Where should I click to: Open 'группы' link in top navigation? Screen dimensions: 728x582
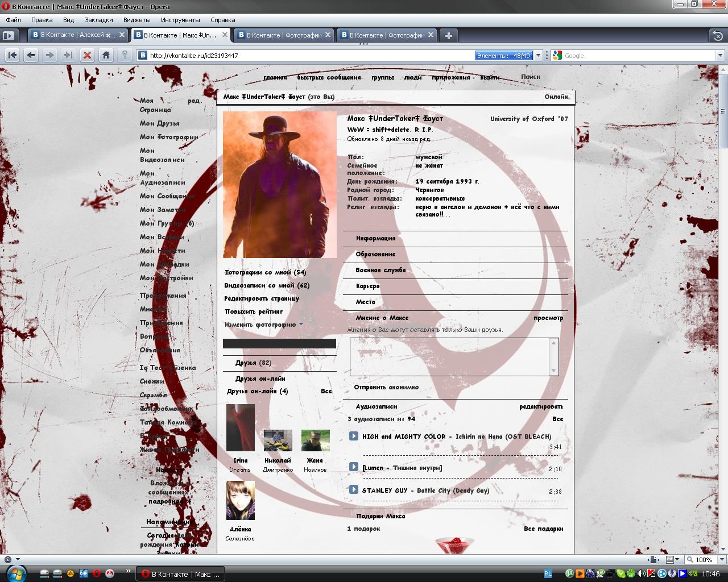[383, 77]
